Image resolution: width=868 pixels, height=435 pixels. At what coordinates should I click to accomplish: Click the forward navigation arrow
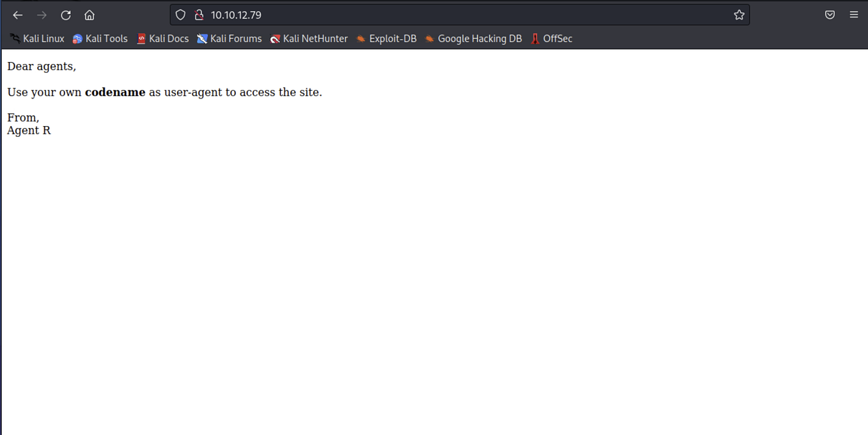42,15
